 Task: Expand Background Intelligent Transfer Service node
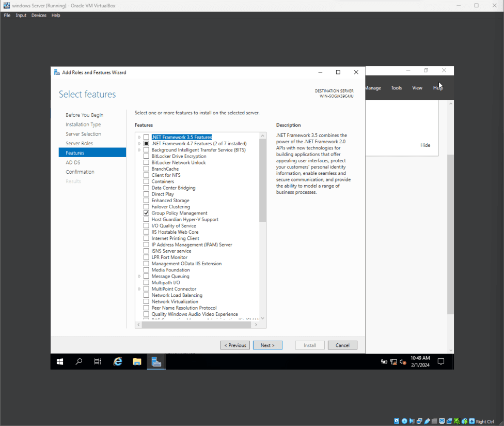[x=139, y=150]
